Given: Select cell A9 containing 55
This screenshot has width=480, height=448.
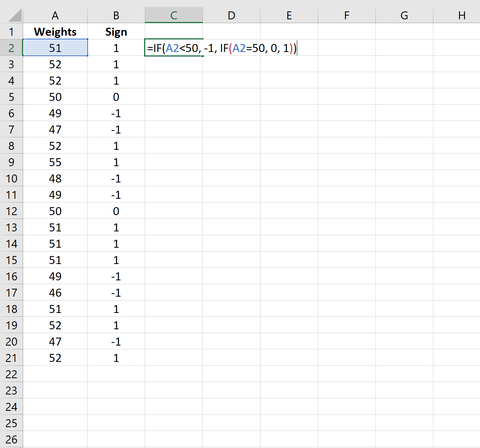Looking at the screenshot, I should click(x=55, y=162).
